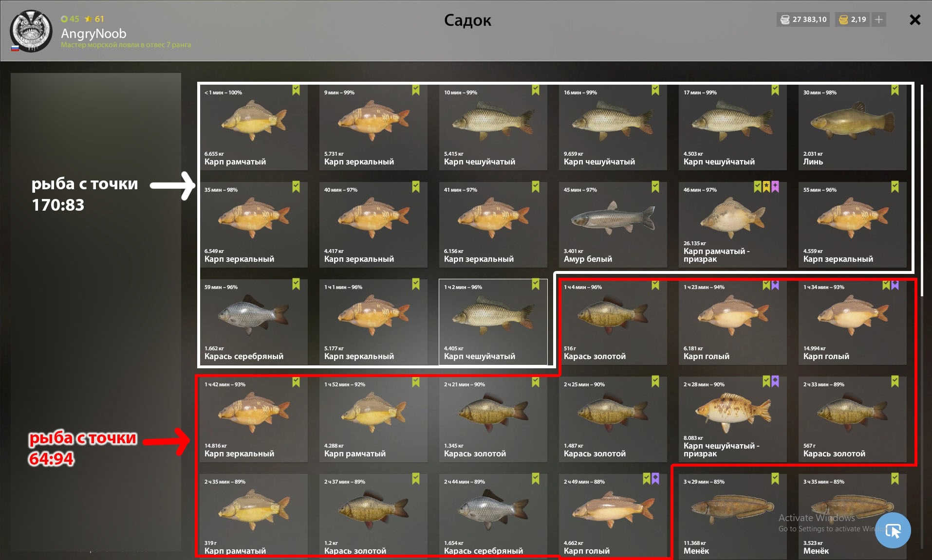Select the Карп чешуйчатый 9.659 кг card
The height and width of the screenshot is (560, 932).
[613, 127]
